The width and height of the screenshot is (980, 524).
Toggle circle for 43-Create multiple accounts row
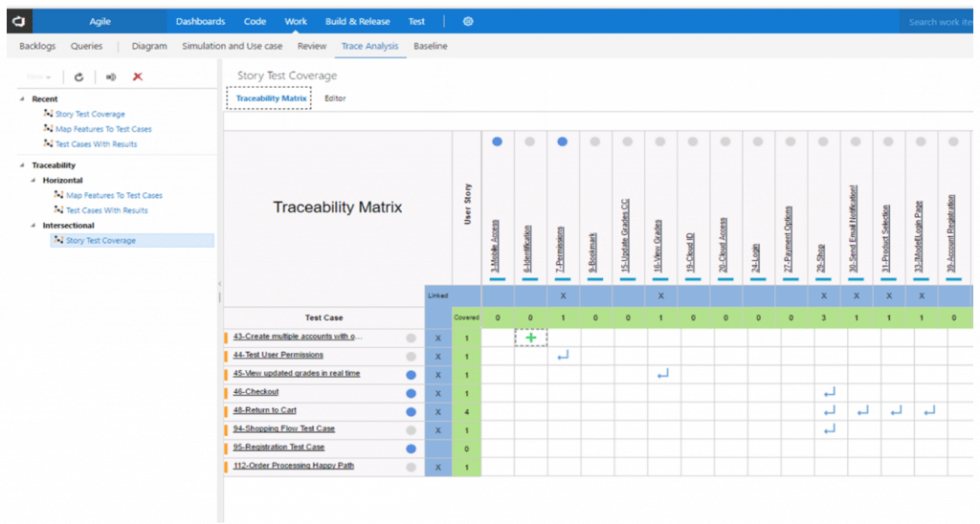[411, 338]
